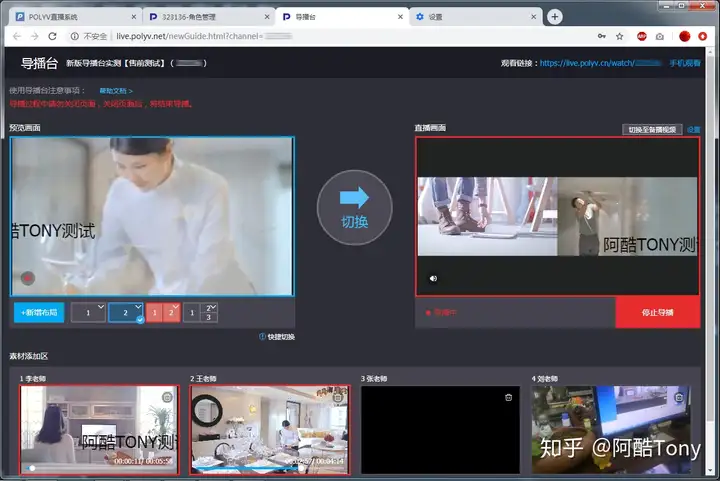This screenshot has height=481, width=720.
Task: Select the checked single-pane layout 2
Action: [x=125, y=313]
